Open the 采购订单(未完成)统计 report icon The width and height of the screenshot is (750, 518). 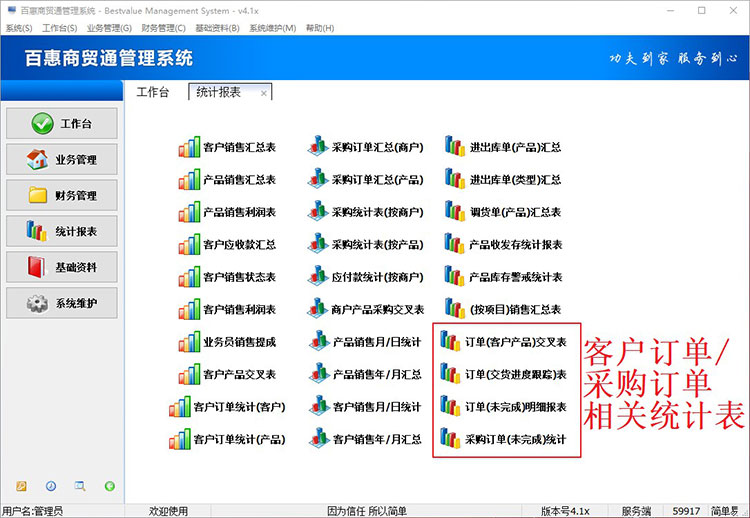click(x=450, y=439)
